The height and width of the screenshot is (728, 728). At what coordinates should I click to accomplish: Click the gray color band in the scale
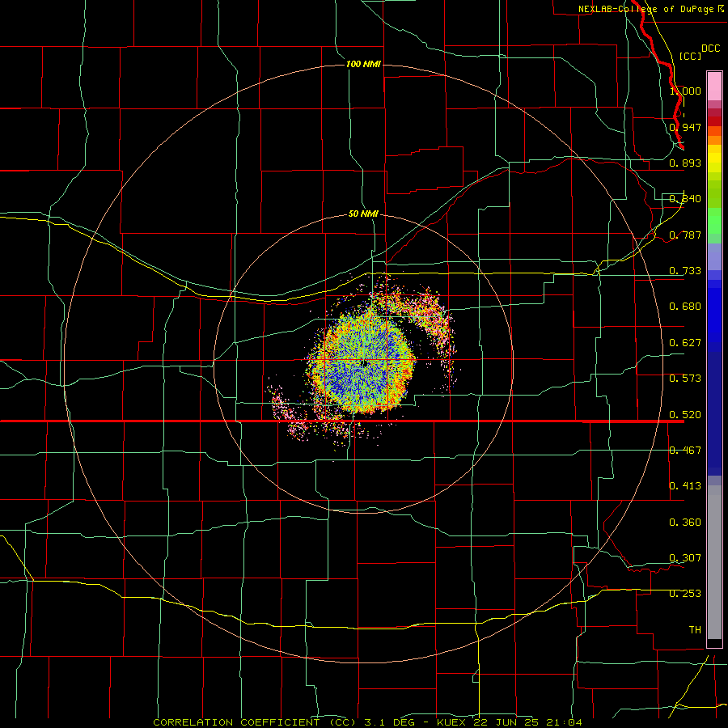click(714, 562)
